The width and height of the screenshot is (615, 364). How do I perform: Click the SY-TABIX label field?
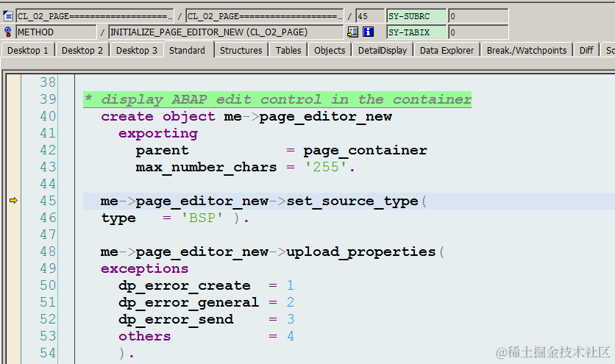(x=416, y=32)
